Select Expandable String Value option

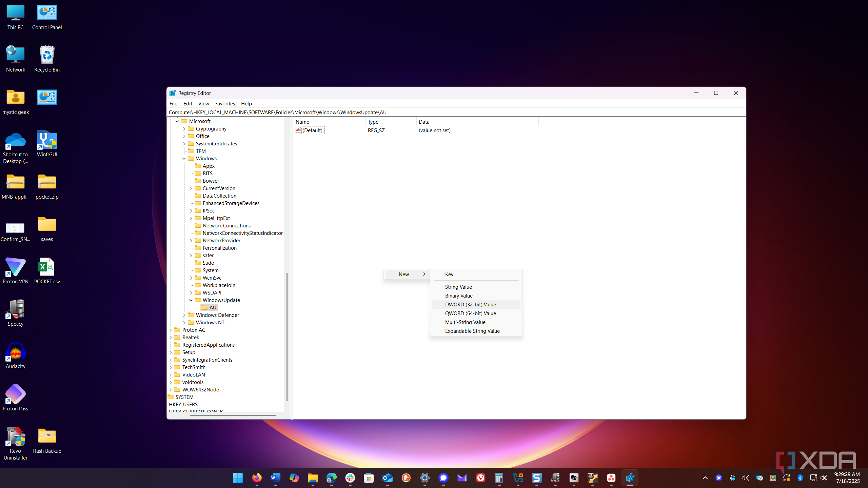tap(476, 331)
